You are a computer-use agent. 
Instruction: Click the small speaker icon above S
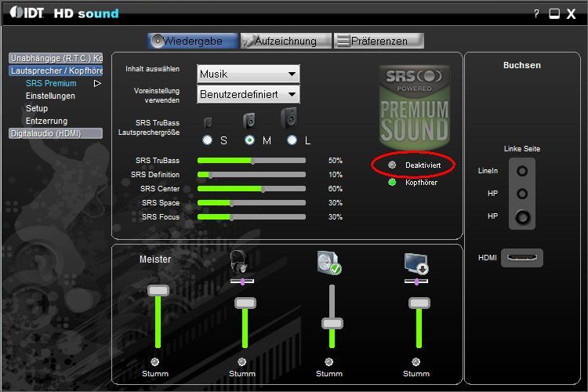tap(208, 122)
